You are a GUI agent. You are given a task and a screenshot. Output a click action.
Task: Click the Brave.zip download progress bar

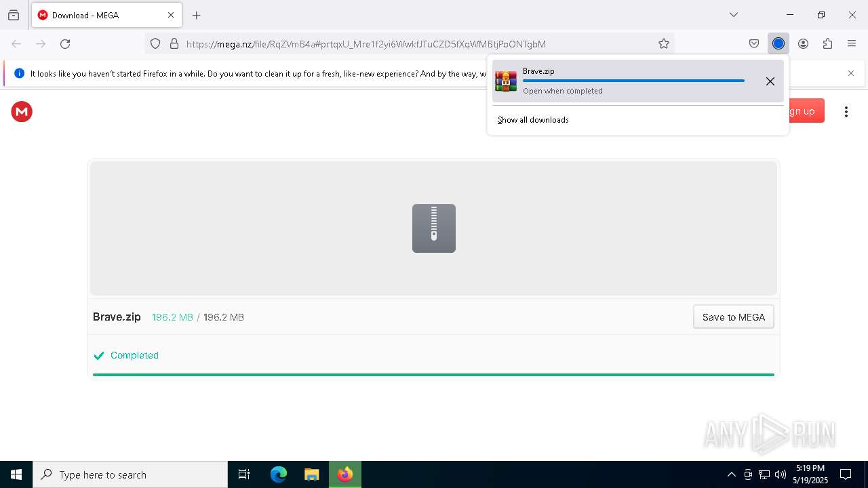pyautogui.click(x=633, y=81)
